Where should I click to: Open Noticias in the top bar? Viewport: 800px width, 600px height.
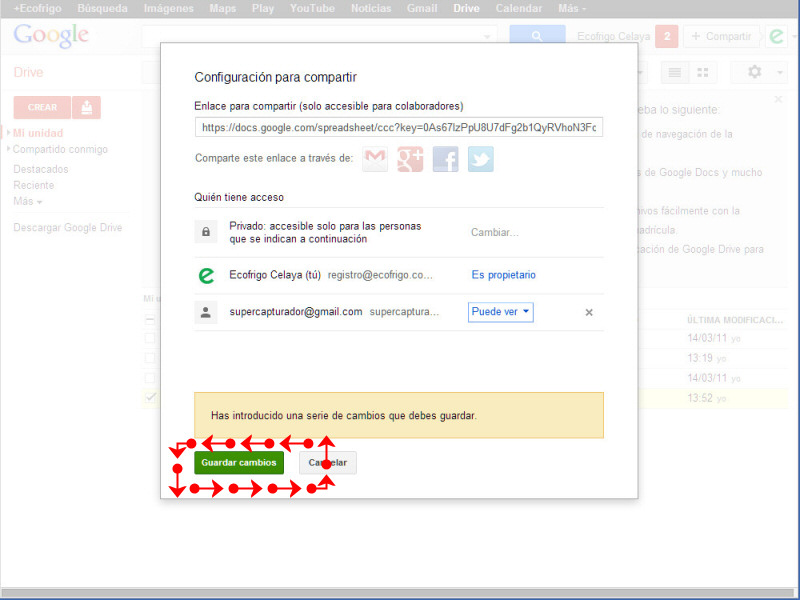(x=371, y=9)
